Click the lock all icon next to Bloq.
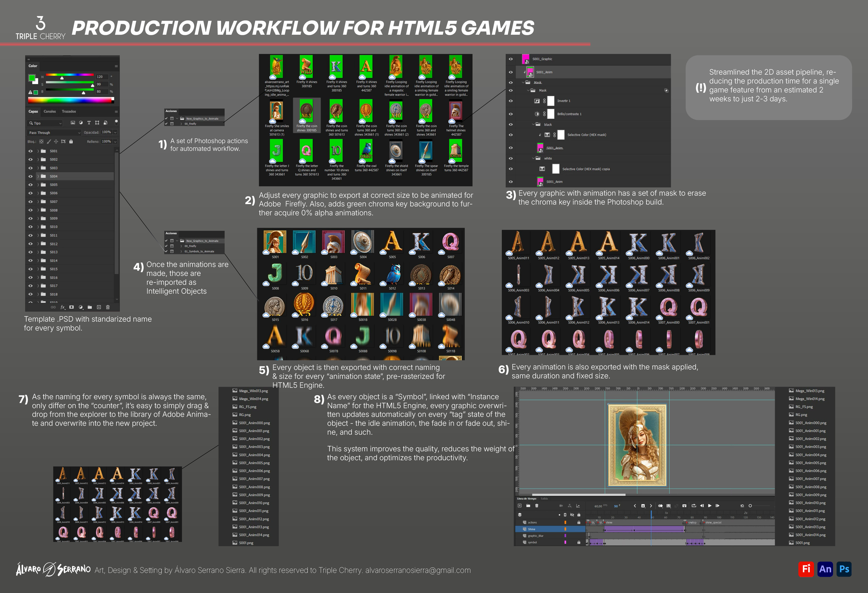This screenshot has height=593, width=868. pyautogui.click(x=71, y=141)
